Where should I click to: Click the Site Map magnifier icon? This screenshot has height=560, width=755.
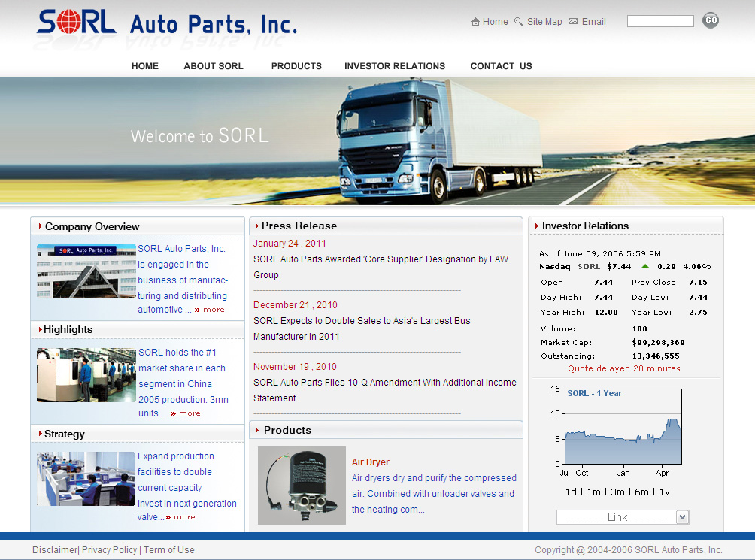pos(518,22)
